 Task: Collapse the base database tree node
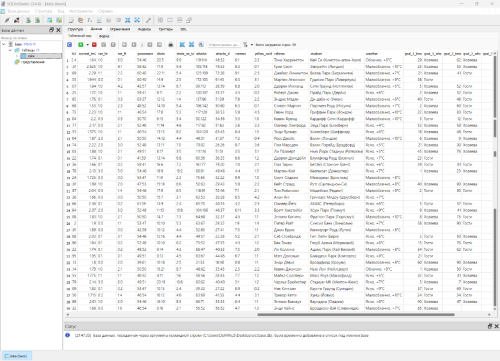(4, 44)
